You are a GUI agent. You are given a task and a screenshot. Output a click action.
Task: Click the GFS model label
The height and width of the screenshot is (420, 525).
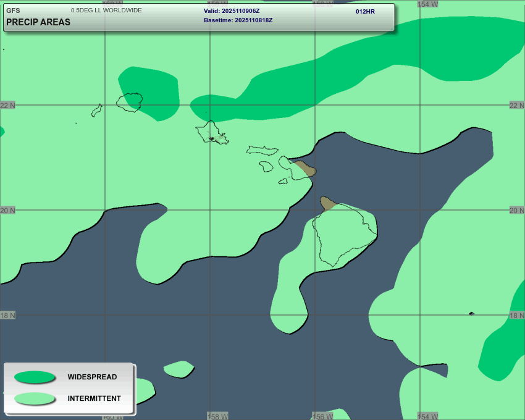pyautogui.click(x=13, y=10)
